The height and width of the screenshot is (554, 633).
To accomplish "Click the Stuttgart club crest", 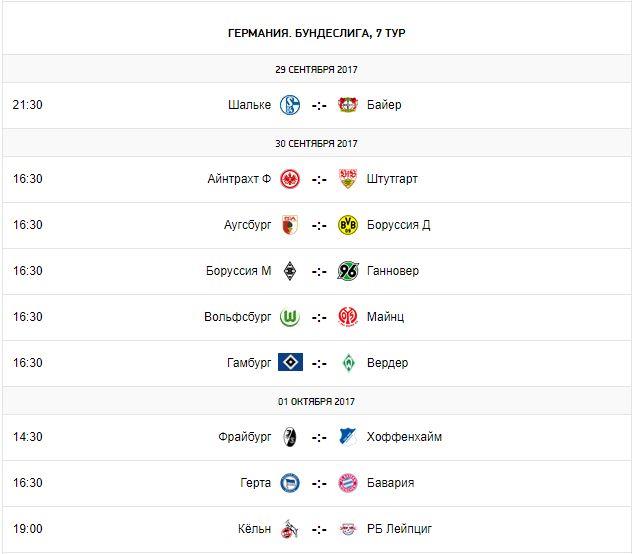I will (348, 179).
